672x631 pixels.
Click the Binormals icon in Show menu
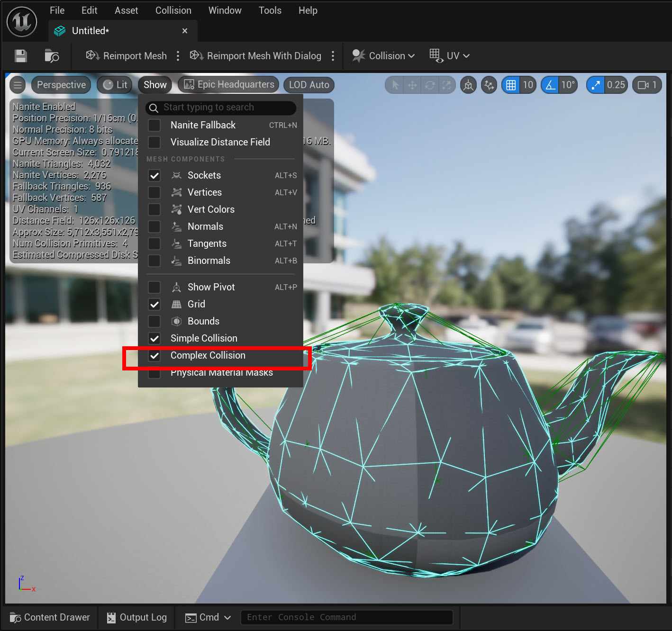coord(176,261)
